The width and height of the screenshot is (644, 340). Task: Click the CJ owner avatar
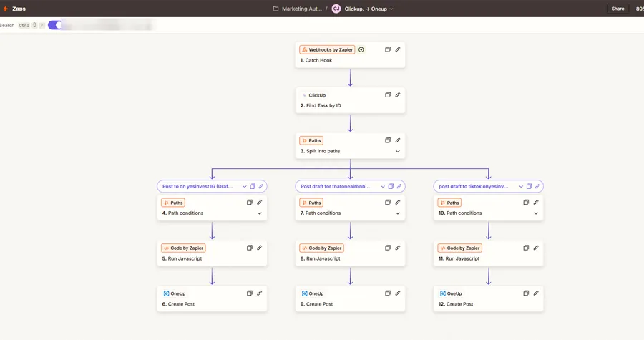336,9
